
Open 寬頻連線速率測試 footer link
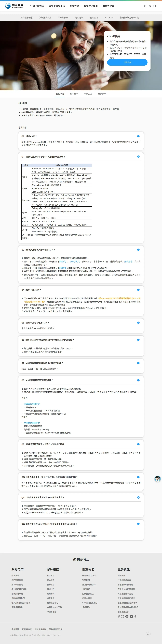[x=125, y=594]
